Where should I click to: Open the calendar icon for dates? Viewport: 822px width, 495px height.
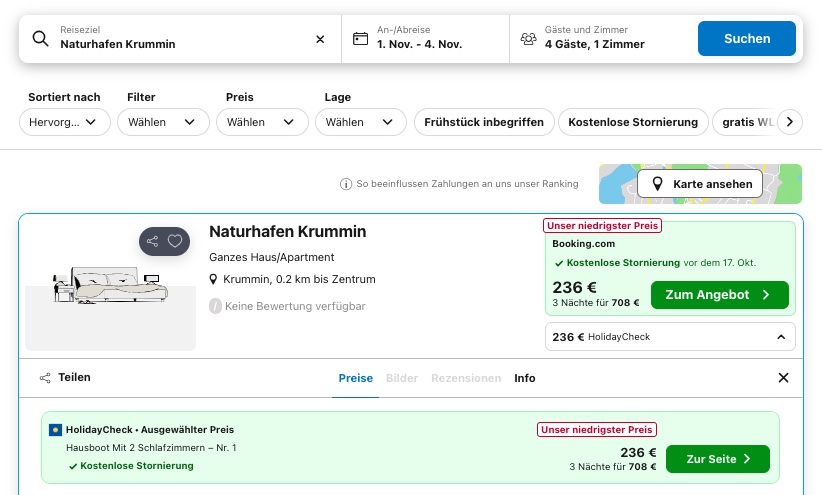point(360,39)
